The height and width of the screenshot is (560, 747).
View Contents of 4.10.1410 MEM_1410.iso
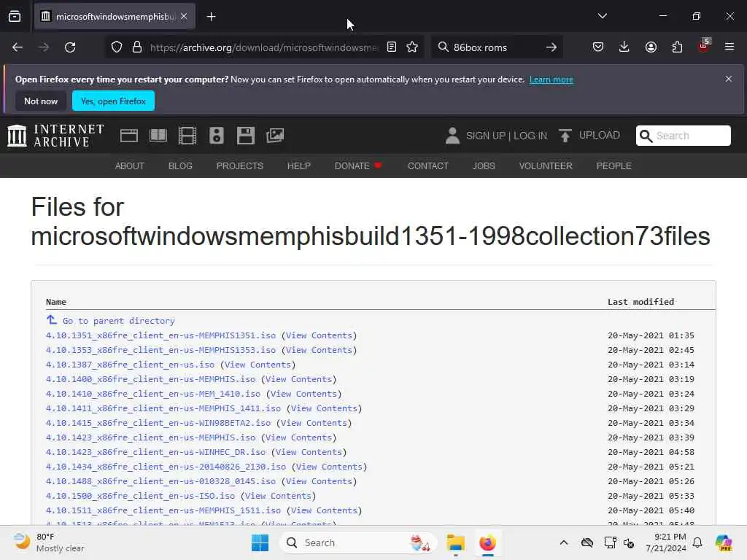[303, 394]
